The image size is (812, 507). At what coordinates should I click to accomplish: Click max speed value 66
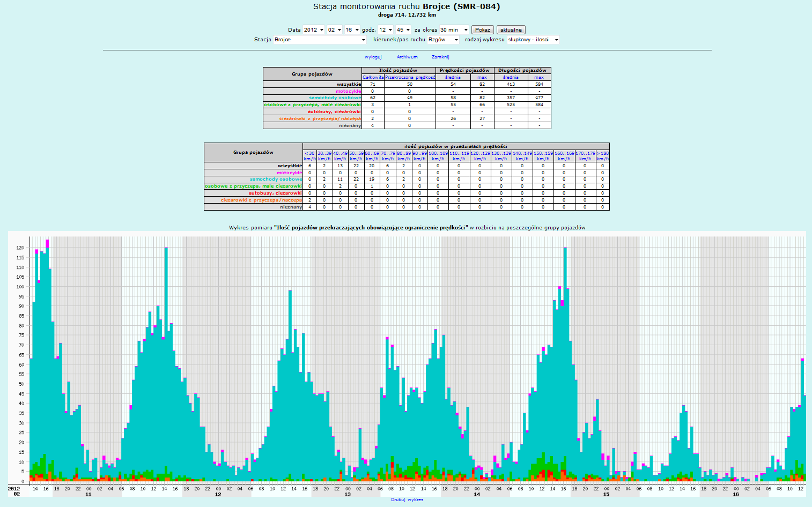point(482,105)
